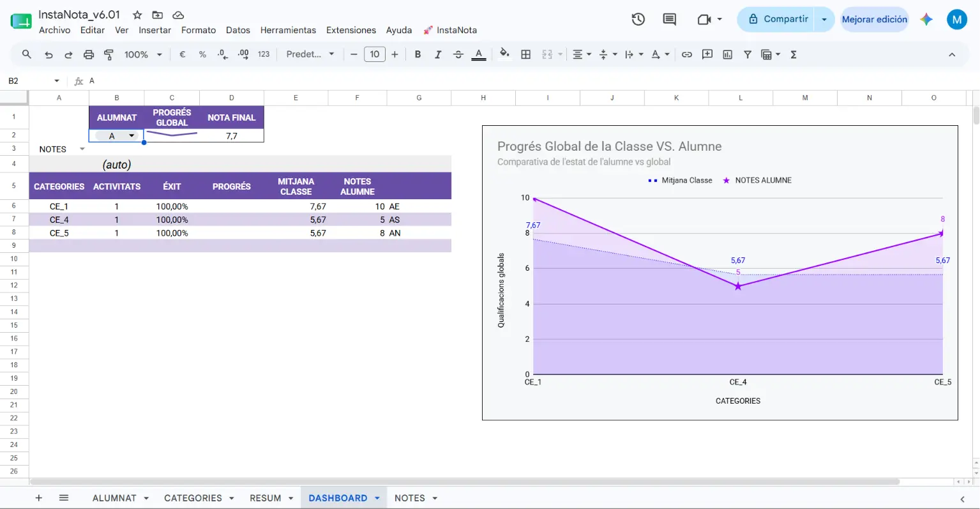Add a new sheet

39,498
